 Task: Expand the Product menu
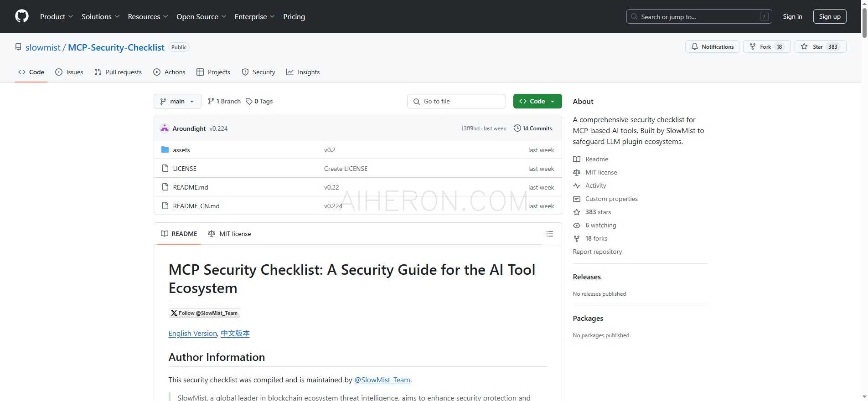click(x=57, y=16)
